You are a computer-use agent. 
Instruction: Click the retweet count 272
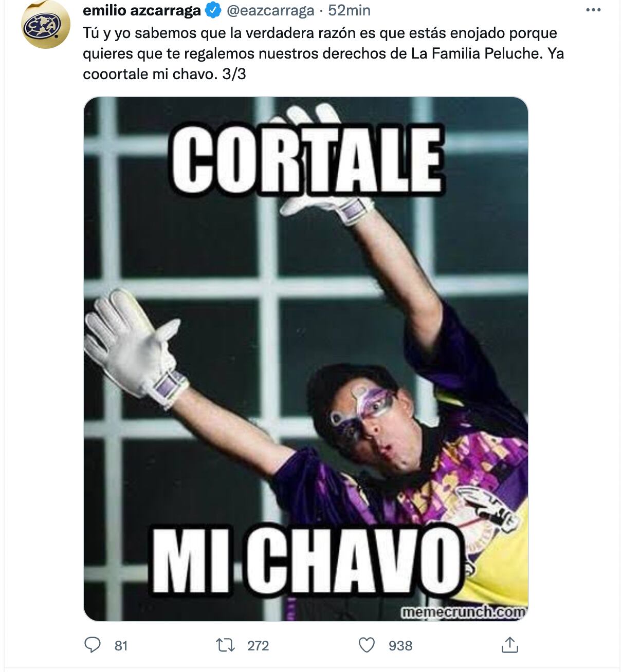258,646
